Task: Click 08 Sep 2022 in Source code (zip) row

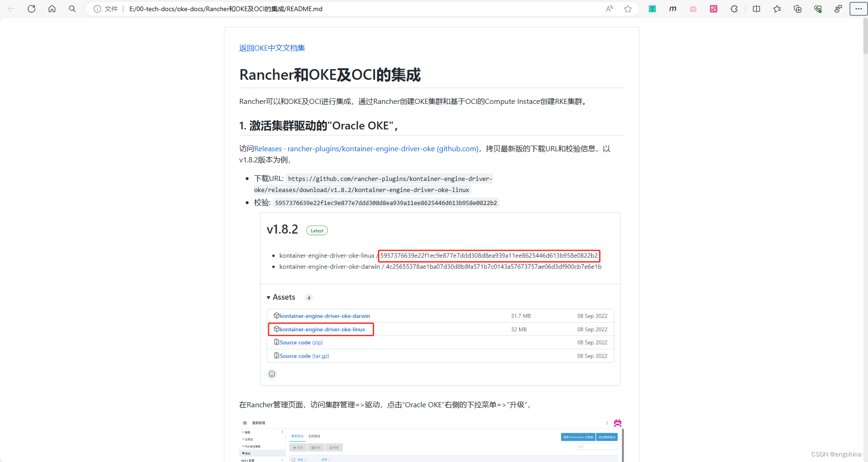Action: pyautogui.click(x=592, y=342)
